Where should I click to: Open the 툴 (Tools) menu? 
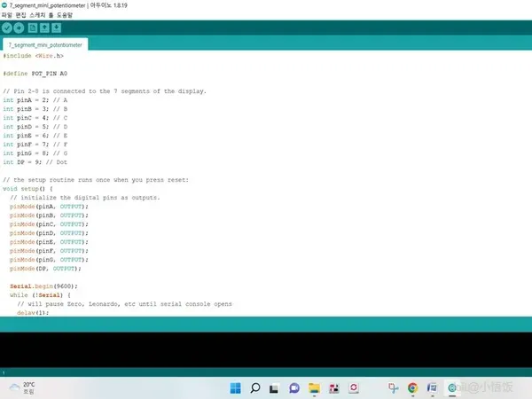tap(51, 15)
